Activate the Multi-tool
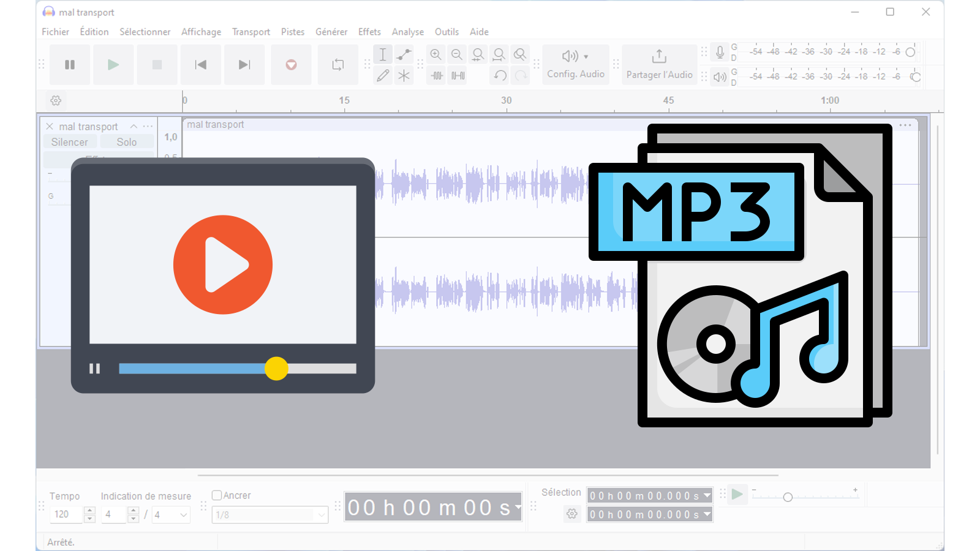Screen dimensions: 980x551 tap(404, 75)
